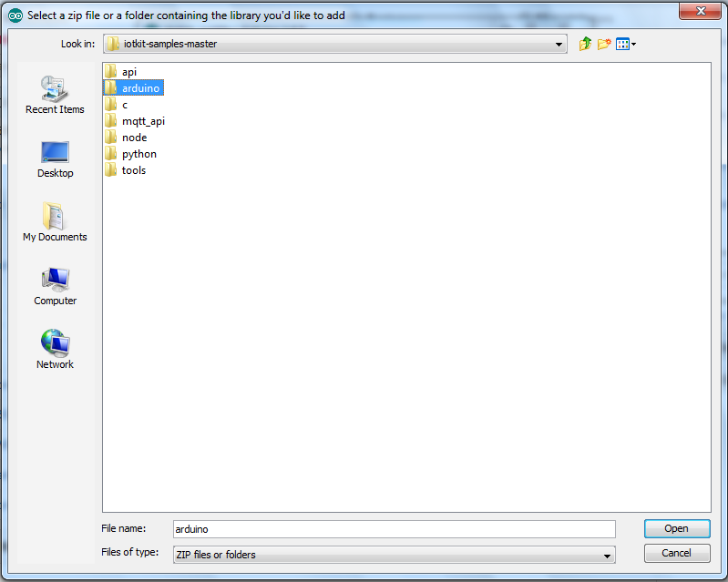Select the python folder
This screenshot has width=728, height=582.
(x=130, y=154)
